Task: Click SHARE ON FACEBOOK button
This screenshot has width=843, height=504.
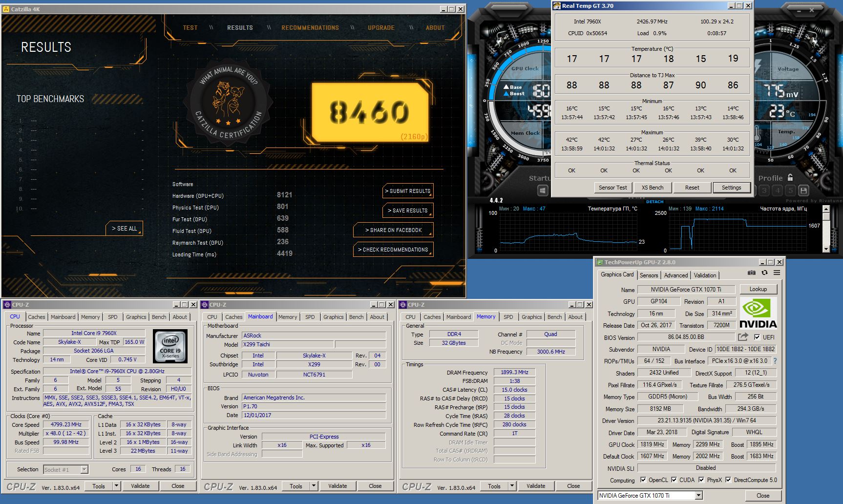Action: pos(393,230)
